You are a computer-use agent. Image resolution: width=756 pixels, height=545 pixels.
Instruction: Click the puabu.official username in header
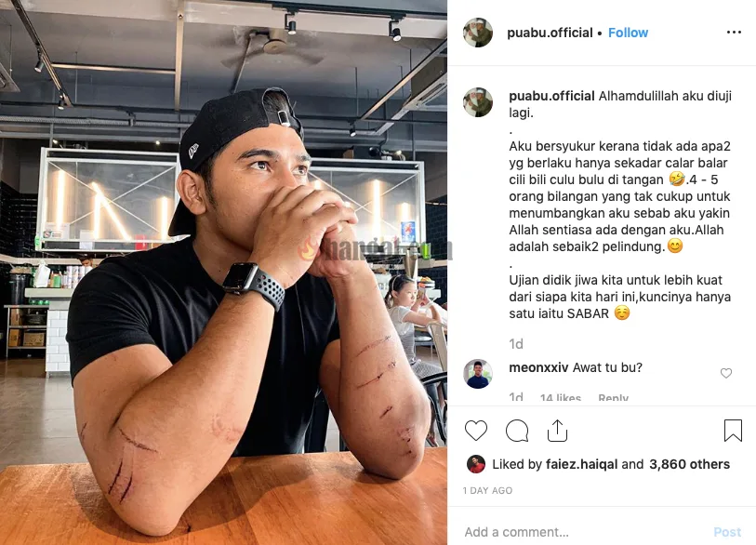550,33
